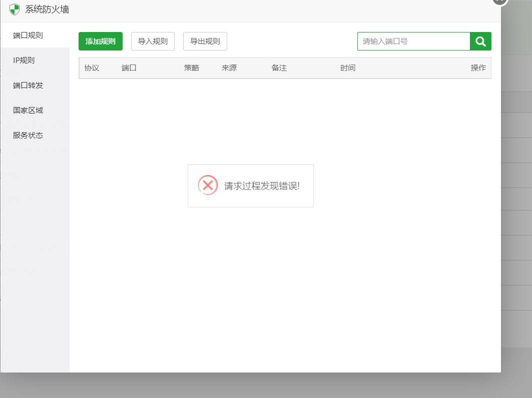This screenshot has height=398, width=532.
Task: Switch to the IP规则 tab
Action: click(x=35, y=60)
